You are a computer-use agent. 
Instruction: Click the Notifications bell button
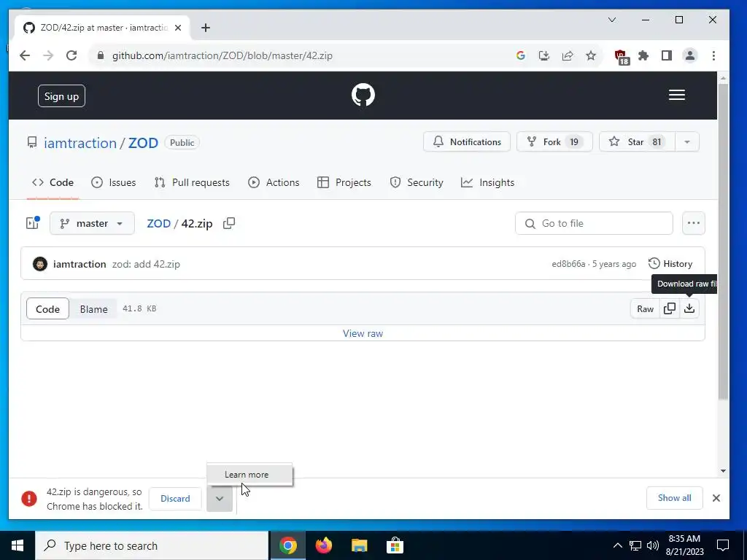pos(466,142)
